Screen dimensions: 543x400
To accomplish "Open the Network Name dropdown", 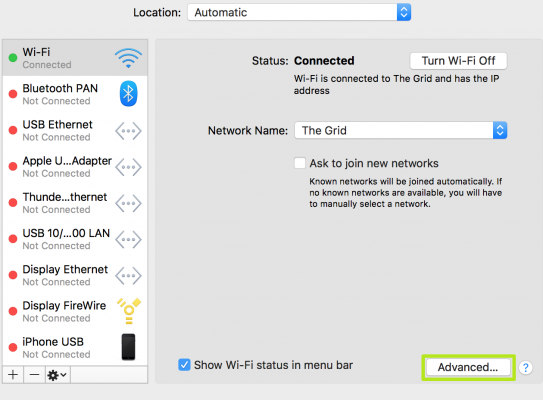I will pos(401,130).
